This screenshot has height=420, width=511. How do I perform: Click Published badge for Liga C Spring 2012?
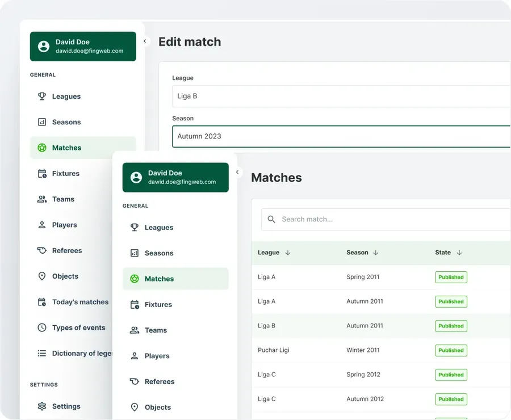pyautogui.click(x=451, y=375)
